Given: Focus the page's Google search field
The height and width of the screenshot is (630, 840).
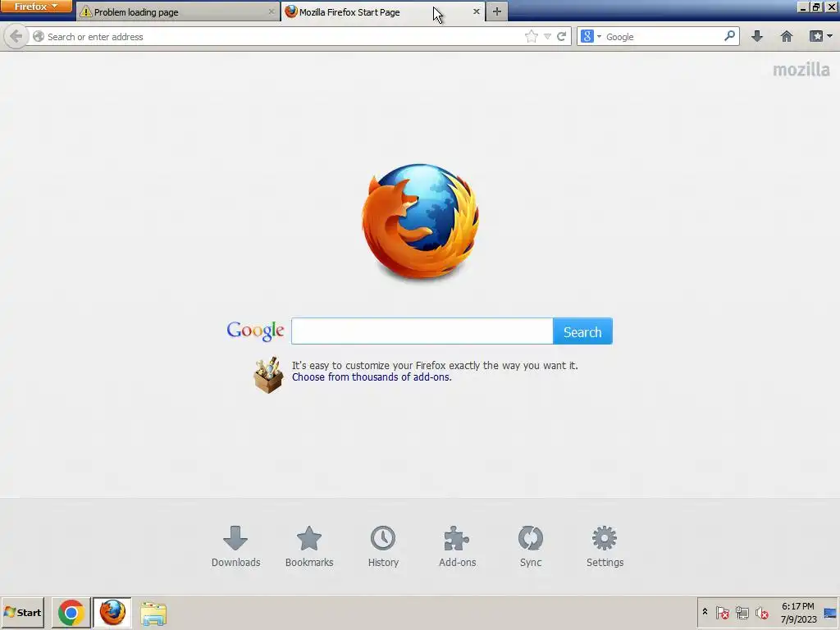Looking at the screenshot, I should (x=422, y=331).
